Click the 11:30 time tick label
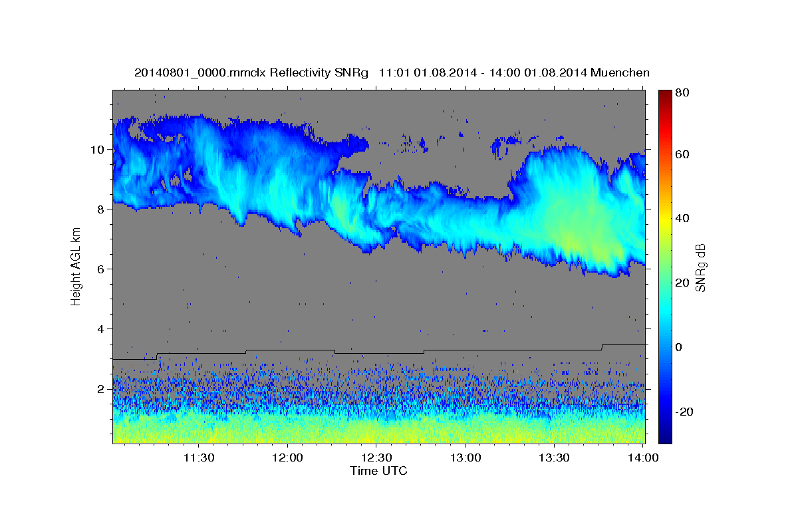This screenshot has width=798, height=532. pyautogui.click(x=199, y=458)
